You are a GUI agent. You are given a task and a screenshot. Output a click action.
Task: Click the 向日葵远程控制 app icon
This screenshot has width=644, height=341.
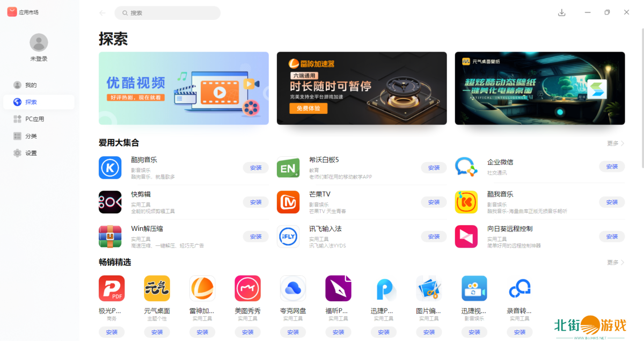(466, 236)
